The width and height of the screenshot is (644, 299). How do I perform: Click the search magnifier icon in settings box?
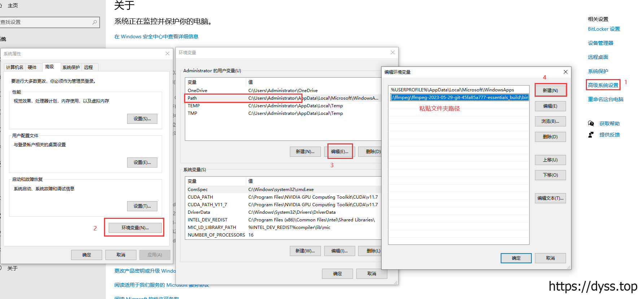tap(95, 22)
